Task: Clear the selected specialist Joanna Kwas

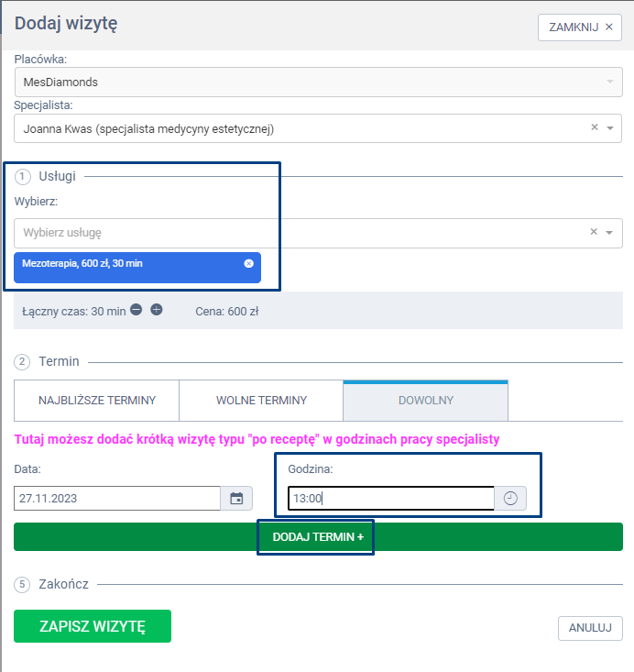Action: point(594,128)
